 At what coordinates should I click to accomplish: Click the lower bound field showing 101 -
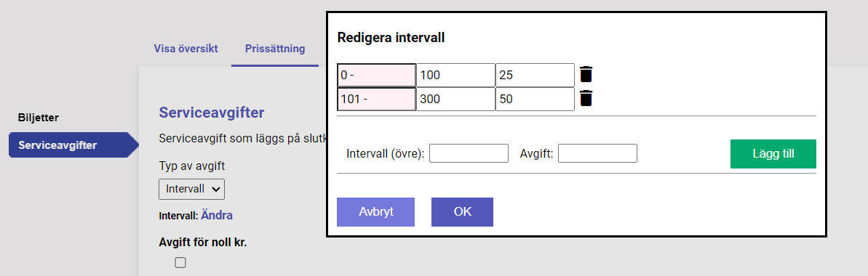point(376,99)
